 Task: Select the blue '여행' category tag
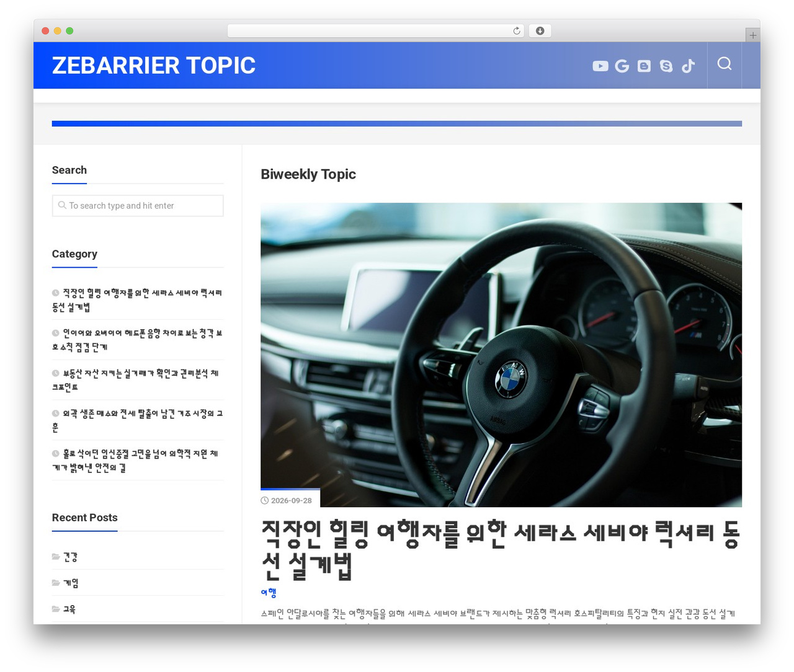269,593
